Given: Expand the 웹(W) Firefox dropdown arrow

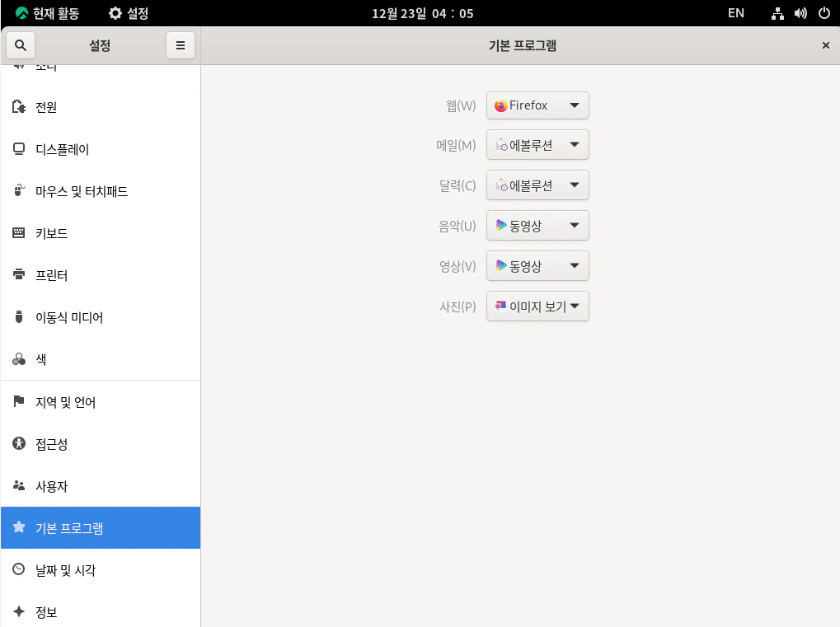Looking at the screenshot, I should (x=575, y=105).
